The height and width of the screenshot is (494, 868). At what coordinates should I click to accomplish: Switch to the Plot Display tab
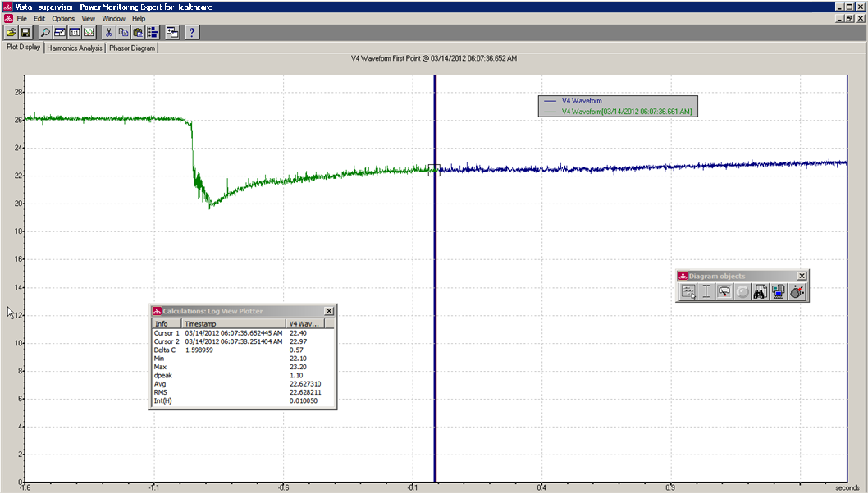(23, 47)
